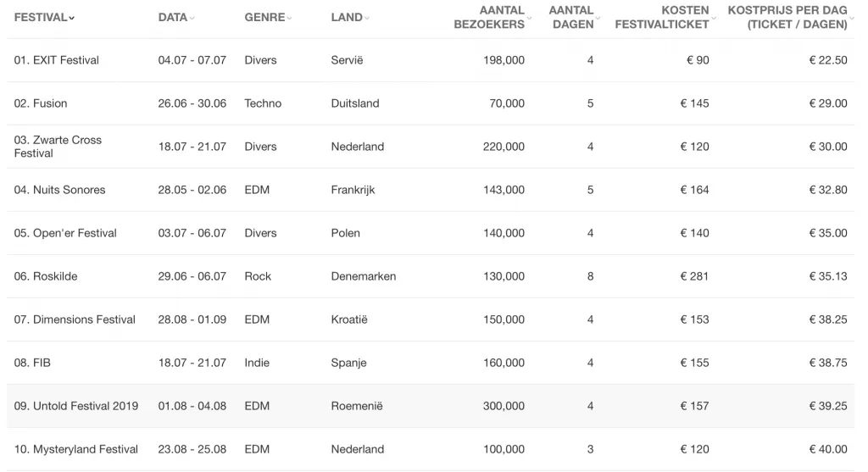Open the 10. Mysteryland Festival entry
The image size is (868, 472).
click(75, 449)
